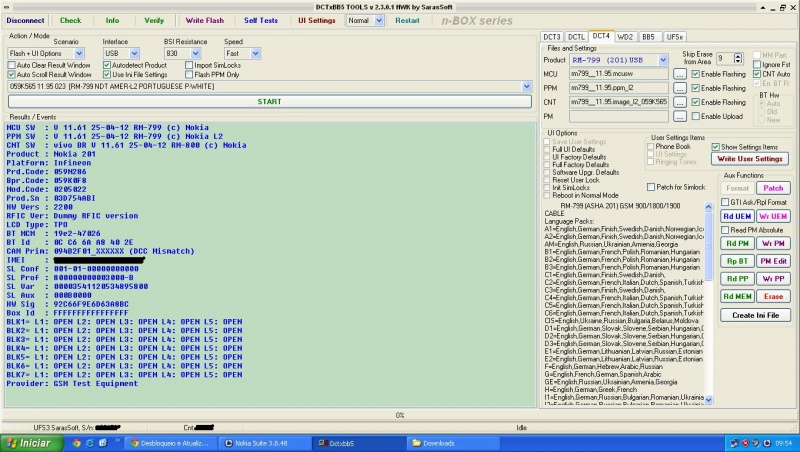Open the Speed dropdown
800x452 pixels.
point(256,53)
